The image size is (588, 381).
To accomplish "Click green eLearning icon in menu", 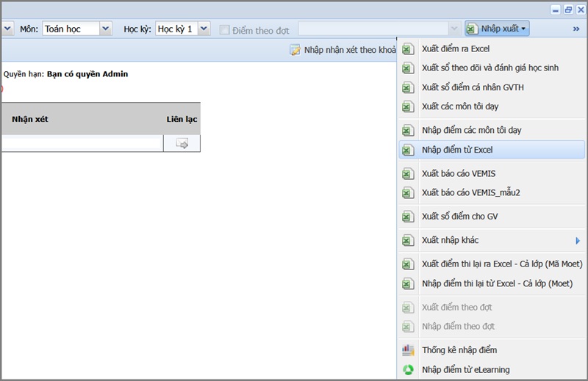I will (408, 370).
